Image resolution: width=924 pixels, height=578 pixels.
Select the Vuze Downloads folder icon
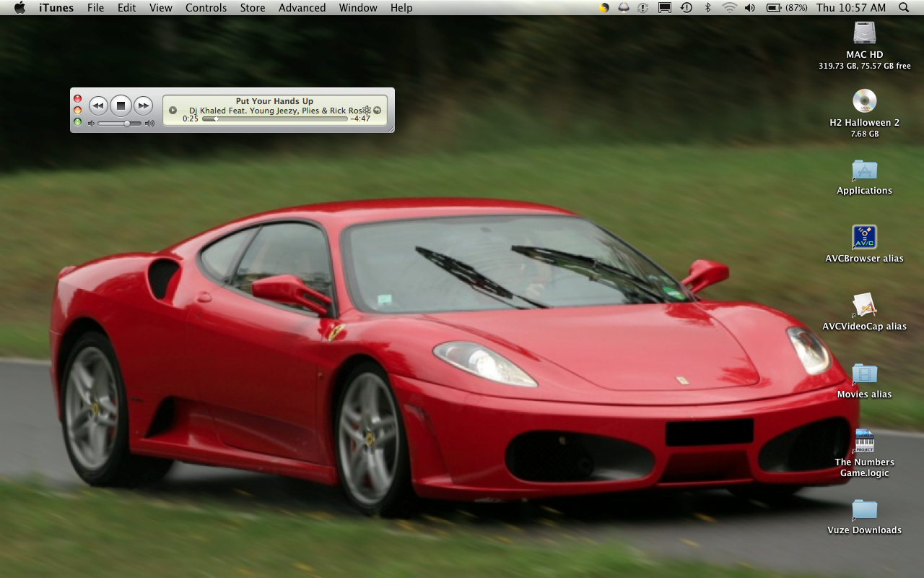pyautogui.click(x=865, y=509)
